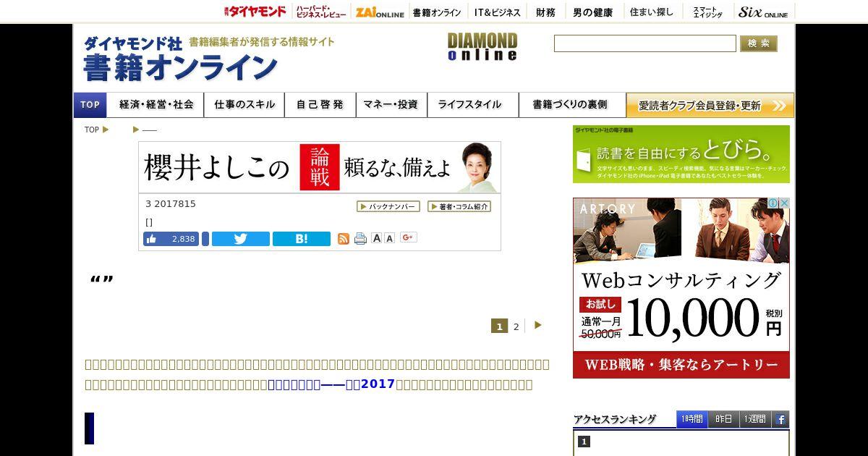
Task: Open the Diamond Online logo
Action: [x=482, y=46]
